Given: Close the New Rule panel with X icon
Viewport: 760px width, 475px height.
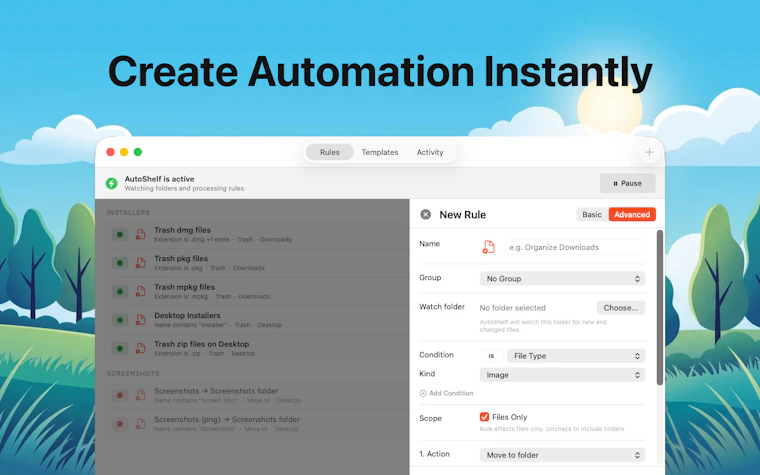Looking at the screenshot, I should click(426, 214).
